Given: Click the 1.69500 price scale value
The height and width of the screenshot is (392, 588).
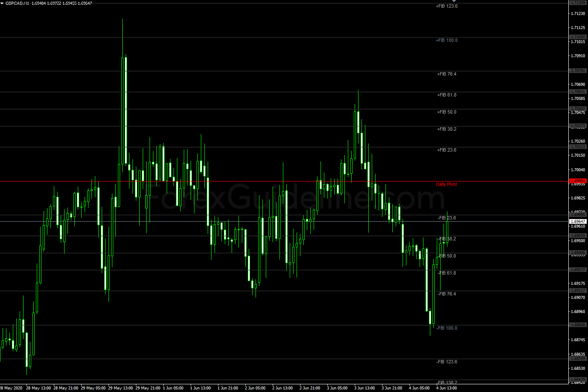Looking at the screenshot, I should (x=578, y=241).
